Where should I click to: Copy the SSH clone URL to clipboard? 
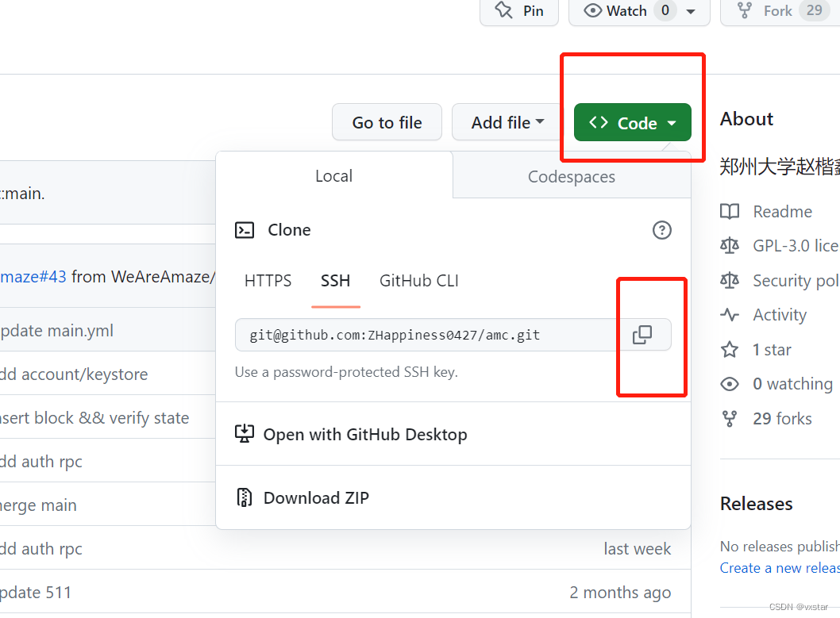point(642,335)
